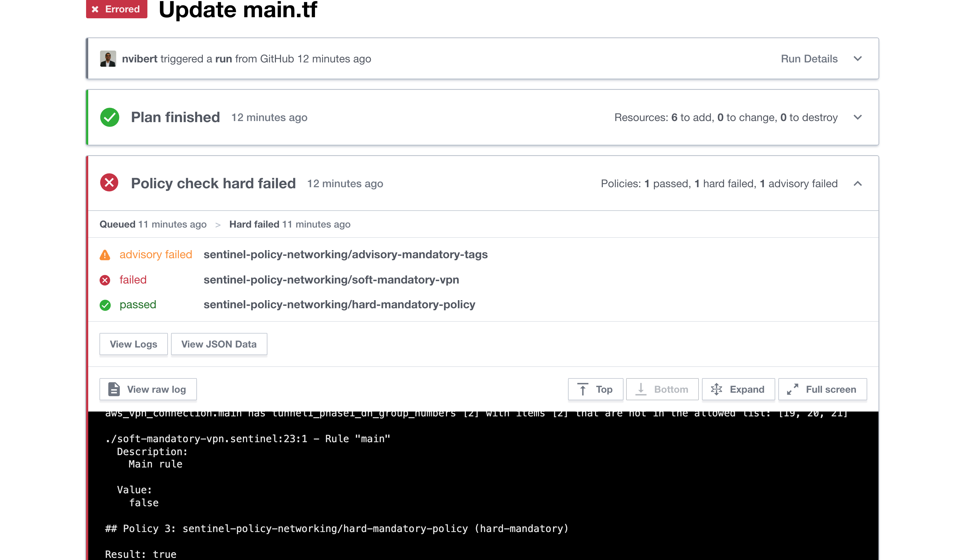Click the green Plan finished checkmark icon
This screenshot has height=560, width=964.
tap(110, 117)
